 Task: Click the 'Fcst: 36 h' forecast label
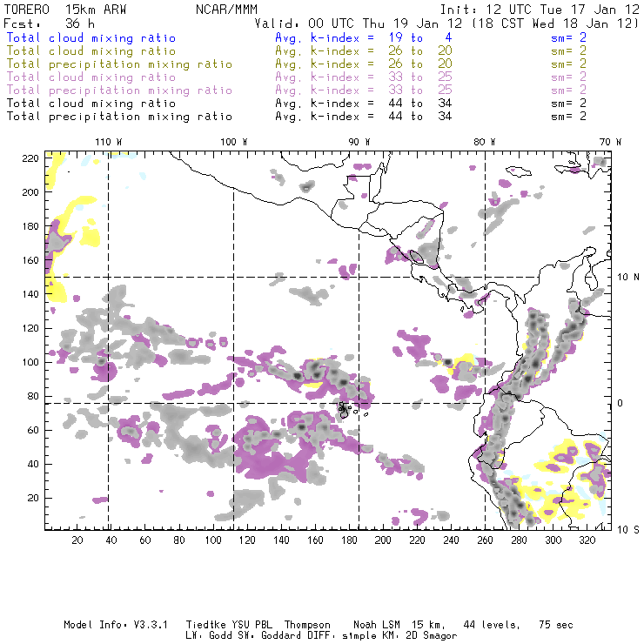[x=50, y=23]
